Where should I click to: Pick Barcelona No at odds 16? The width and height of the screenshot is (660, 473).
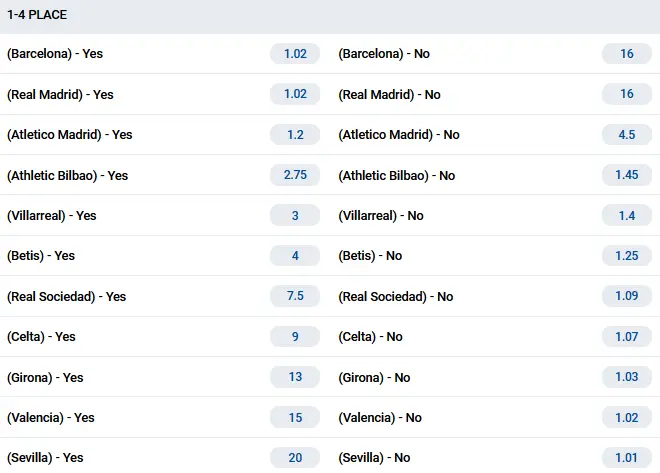click(627, 54)
